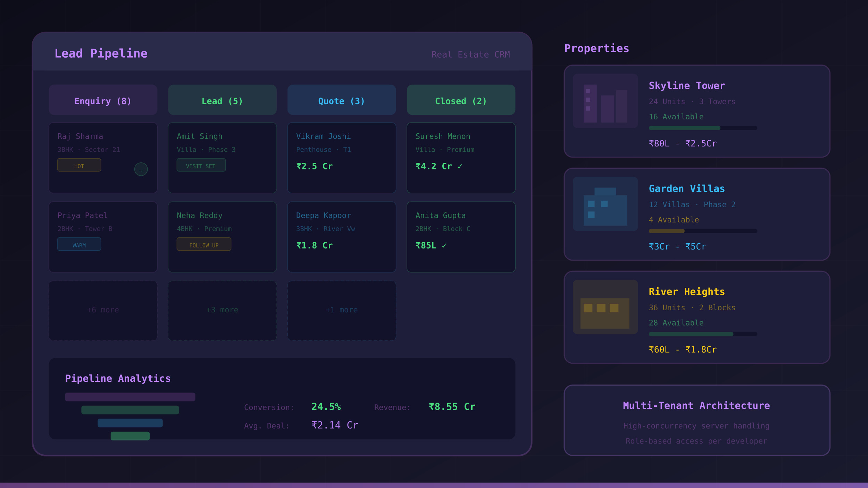The width and height of the screenshot is (868, 488).
Task: Click the VISIT SET tag on Amit Singh
Action: pyautogui.click(x=201, y=165)
